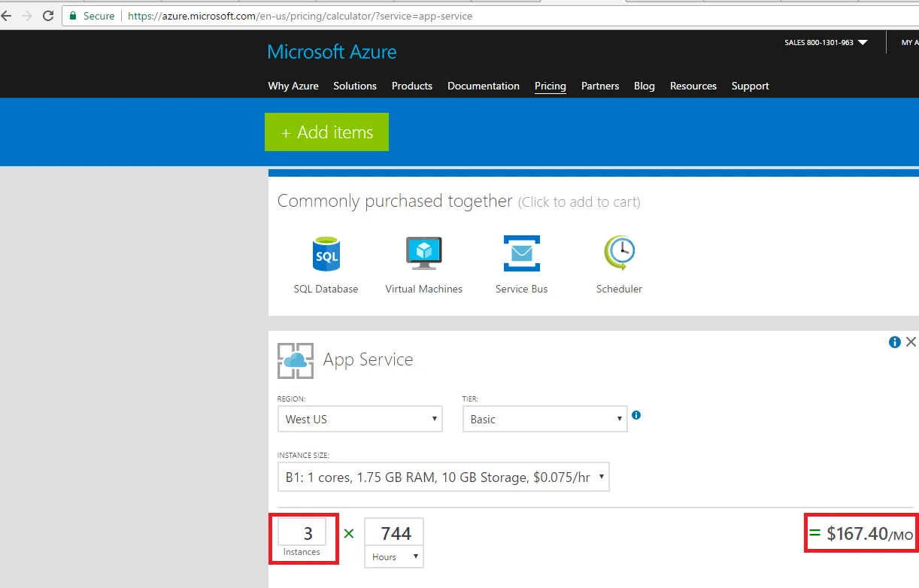919x588 pixels.
Task: Click the App Service title text
Action: pyautogui.click(x=369, y=359)
